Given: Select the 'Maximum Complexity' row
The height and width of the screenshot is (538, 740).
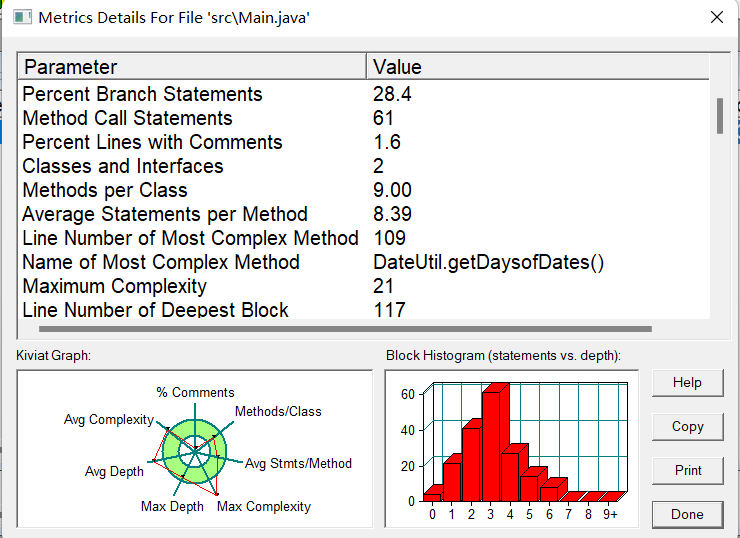Looking at the screenshot, I should click(364, 286).
